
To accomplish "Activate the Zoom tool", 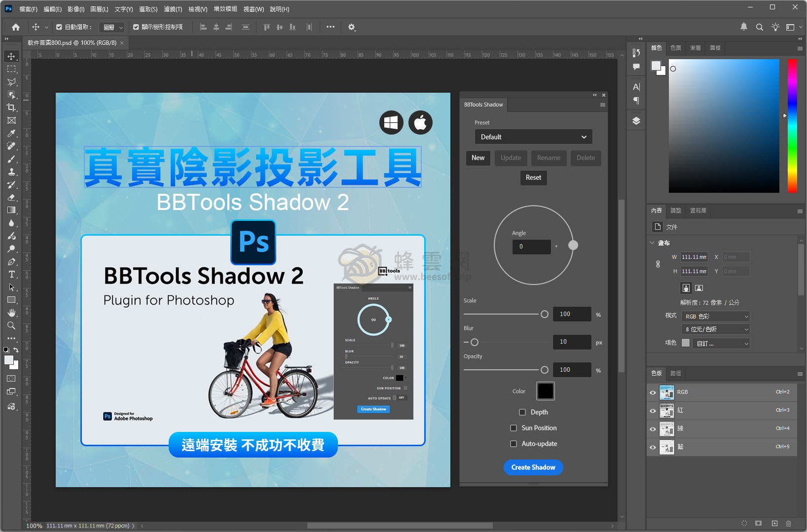I will [x=11, y=325].
